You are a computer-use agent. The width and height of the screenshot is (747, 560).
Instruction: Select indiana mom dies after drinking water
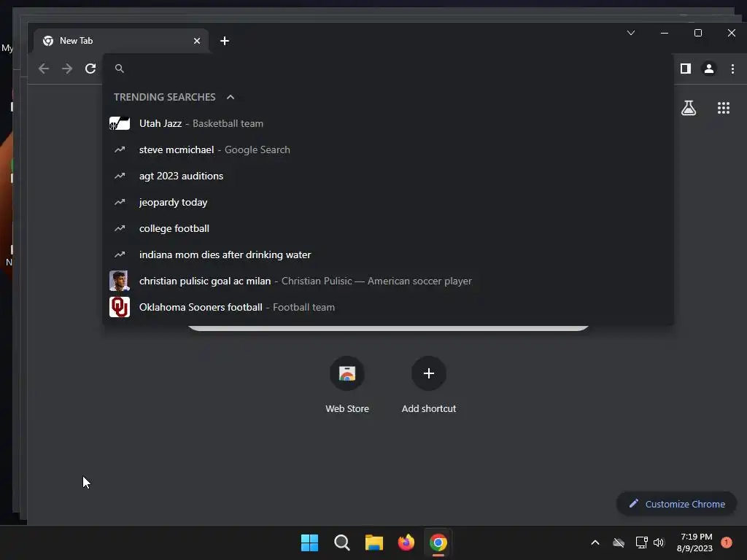(388, 254)
